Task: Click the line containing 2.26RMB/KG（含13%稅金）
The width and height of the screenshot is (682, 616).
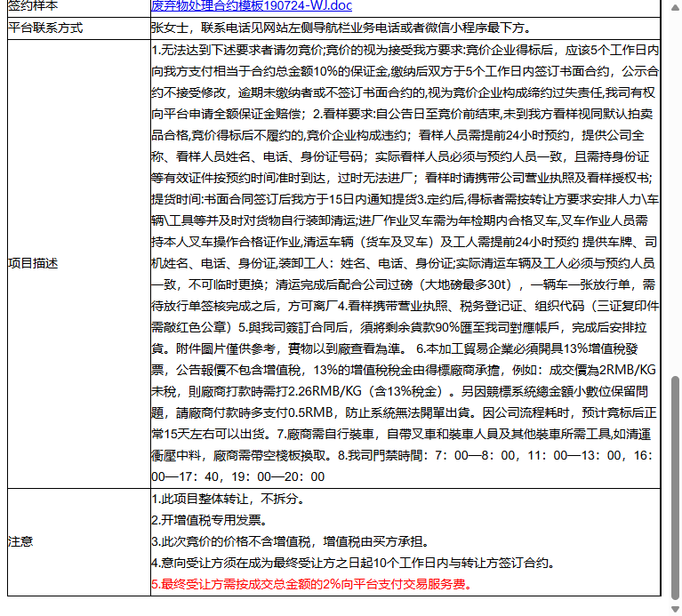Action: (x=400, y=392)
